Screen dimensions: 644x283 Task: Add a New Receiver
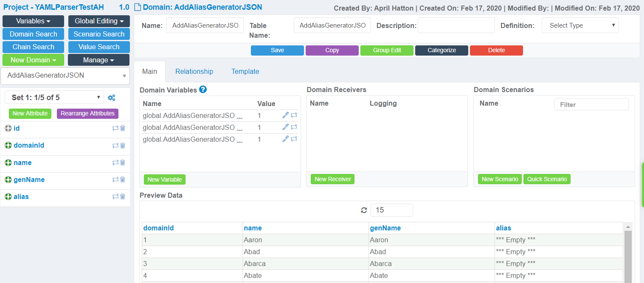[333, 179]
